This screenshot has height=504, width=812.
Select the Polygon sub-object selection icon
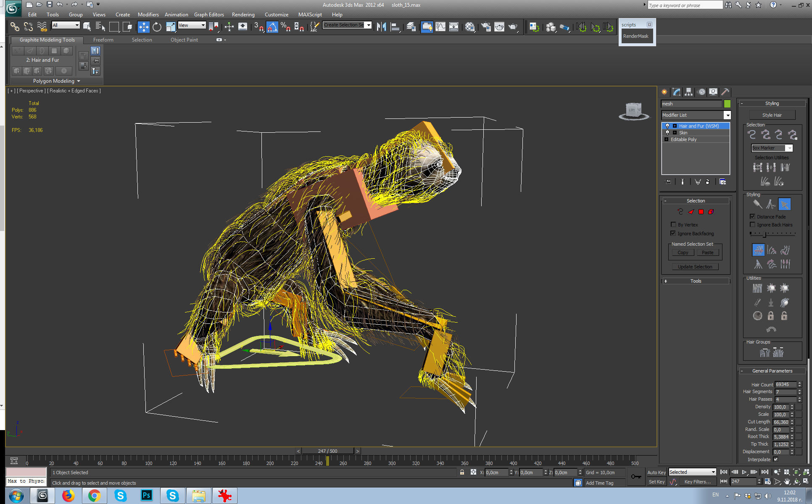coord(701,212)
